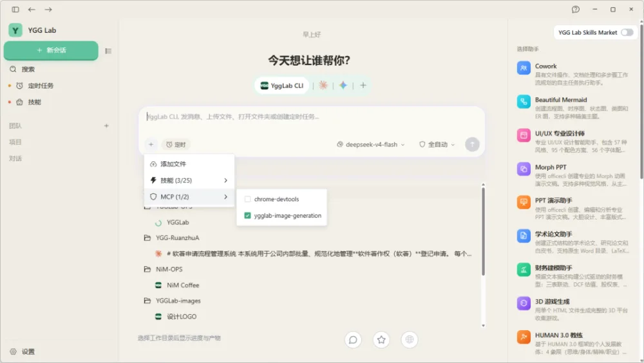The image size is (644, 363).
Task: Add another agent with the plus icon
Action: click(x=363, y=85)
